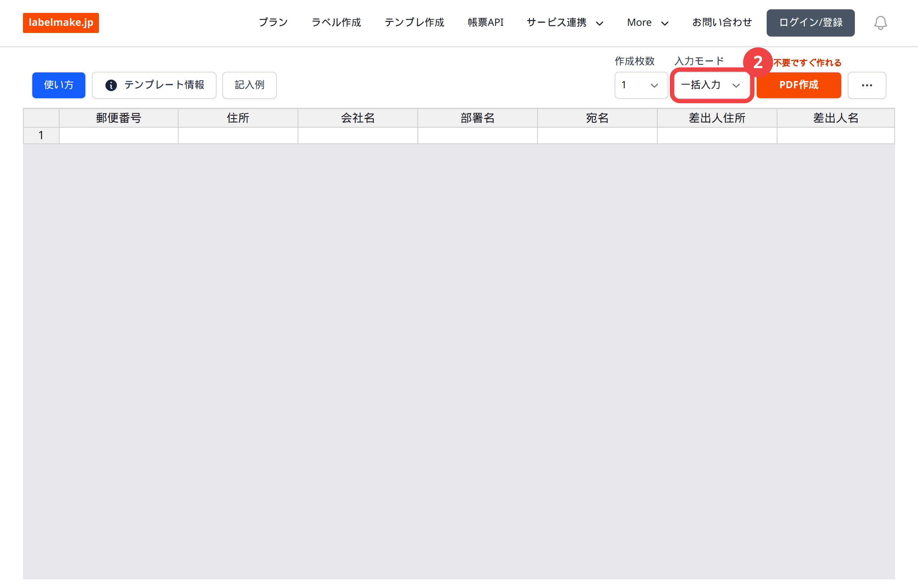Select the 宛名 column header
918x588 pixels.
(597, 118)
